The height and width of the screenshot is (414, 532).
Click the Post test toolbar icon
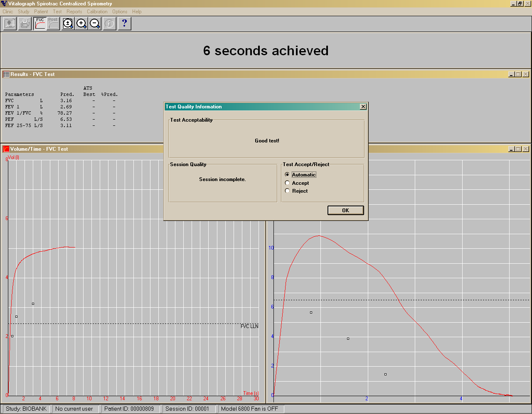point(53,24)
